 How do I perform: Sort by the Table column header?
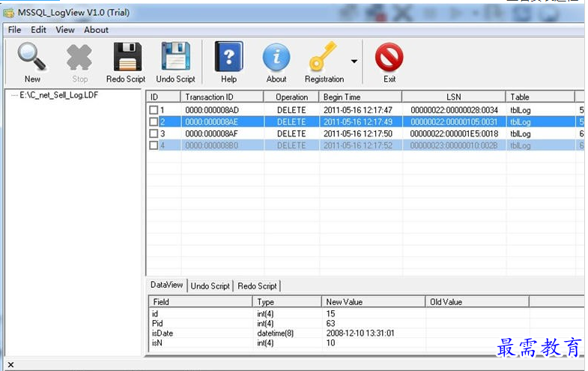[540, 97]
